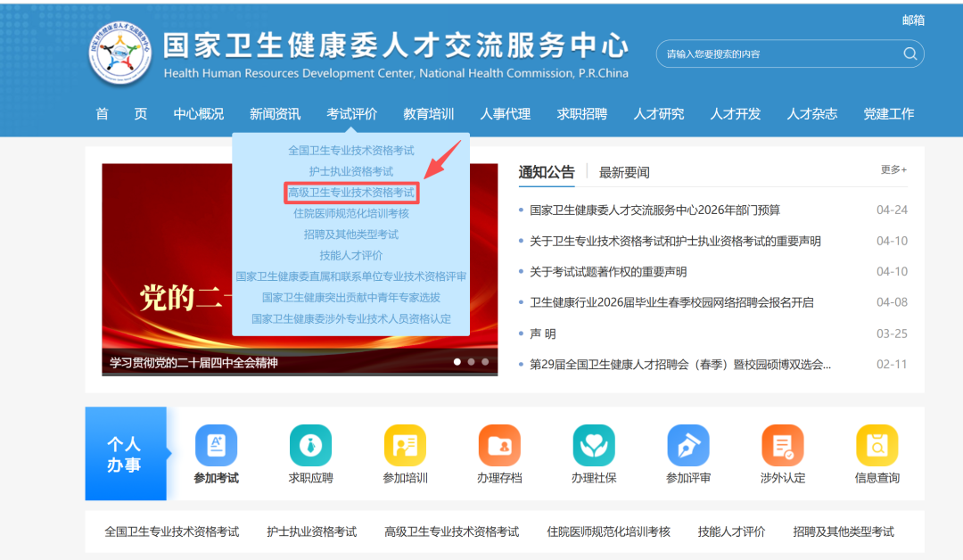The width and height of the screenshot is (963, 560).
Task: Click the center logo emblem
Action: click(x=120, y=54)
